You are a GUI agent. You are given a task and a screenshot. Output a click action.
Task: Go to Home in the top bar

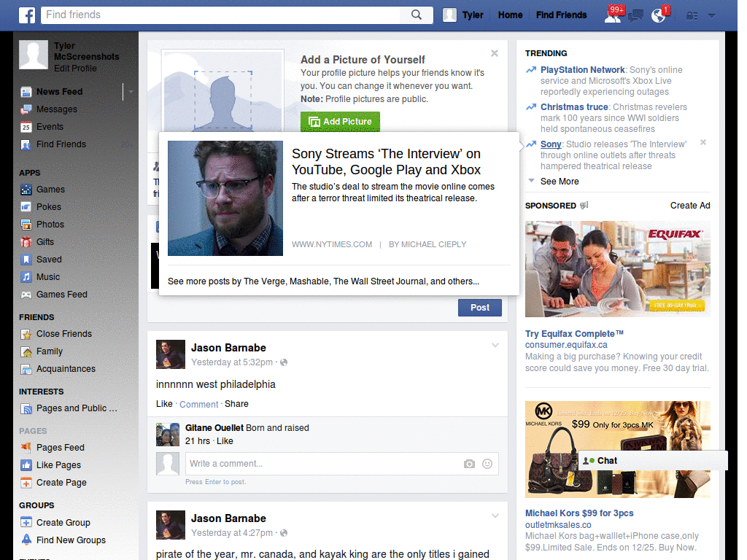[x=510, y=15]
